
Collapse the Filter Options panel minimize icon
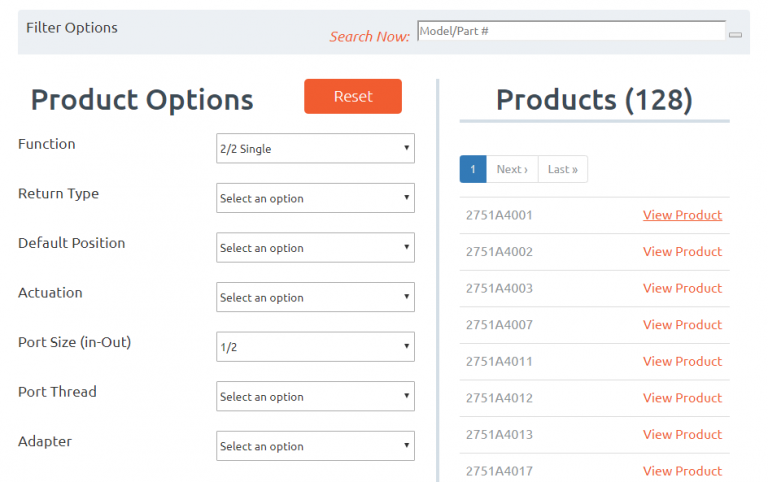click(x=735, y=35)
